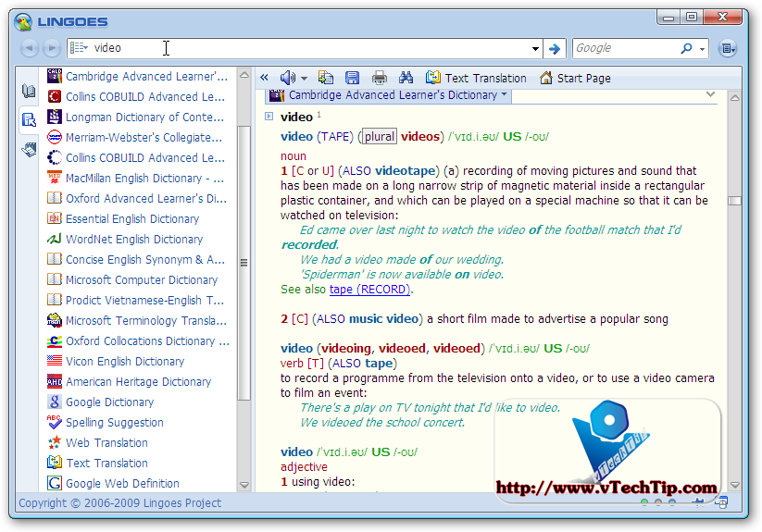
Task: Open Web Translation in the list
Action: coord(98,443)
